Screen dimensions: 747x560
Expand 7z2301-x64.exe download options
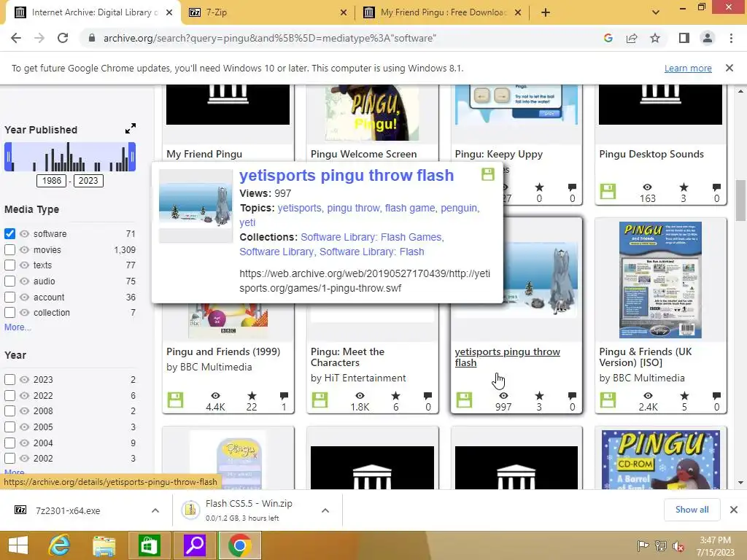click(155, 510)
